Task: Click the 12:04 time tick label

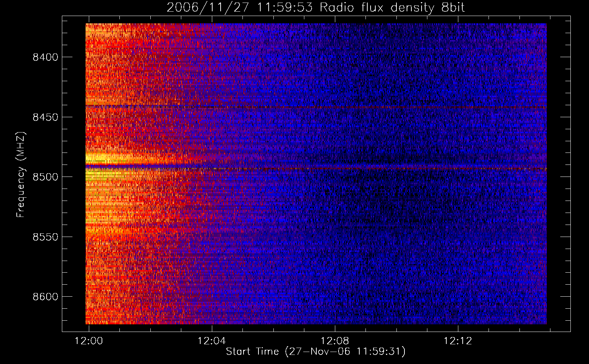Action: [x=212, y=341]
